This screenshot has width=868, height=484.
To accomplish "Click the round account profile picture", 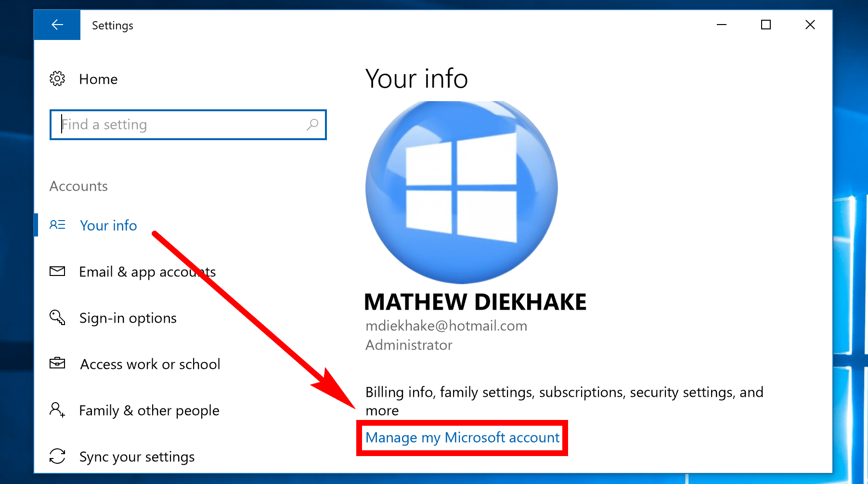I will [x=462, y=192].
